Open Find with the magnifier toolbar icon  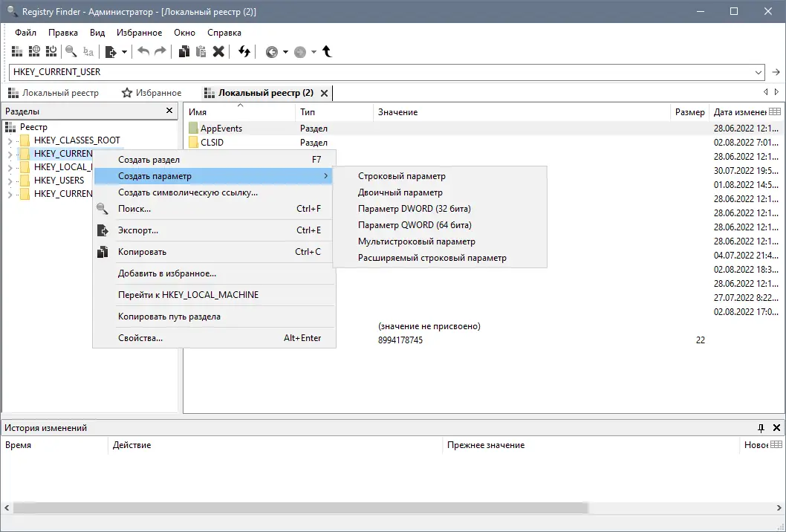point(71,51)
